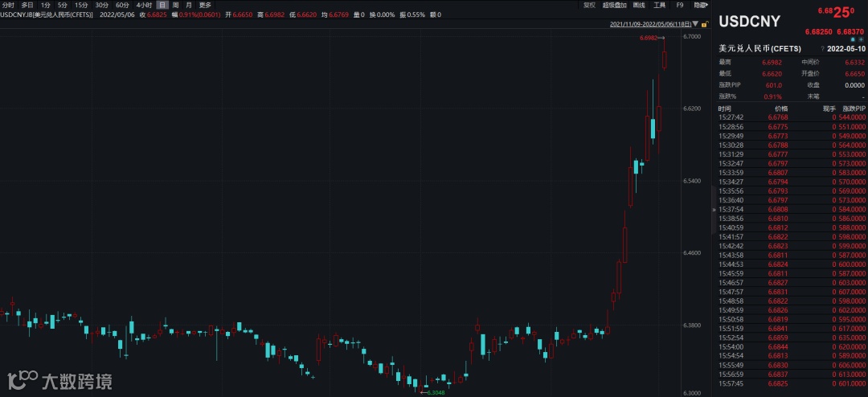Click the 复权 button

tap(590, 5)
